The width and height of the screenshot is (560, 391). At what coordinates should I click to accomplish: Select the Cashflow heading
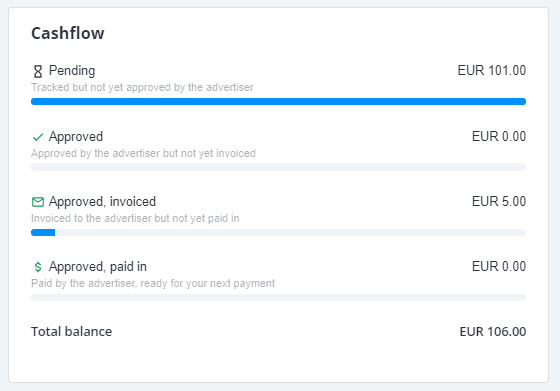point(68,33)
